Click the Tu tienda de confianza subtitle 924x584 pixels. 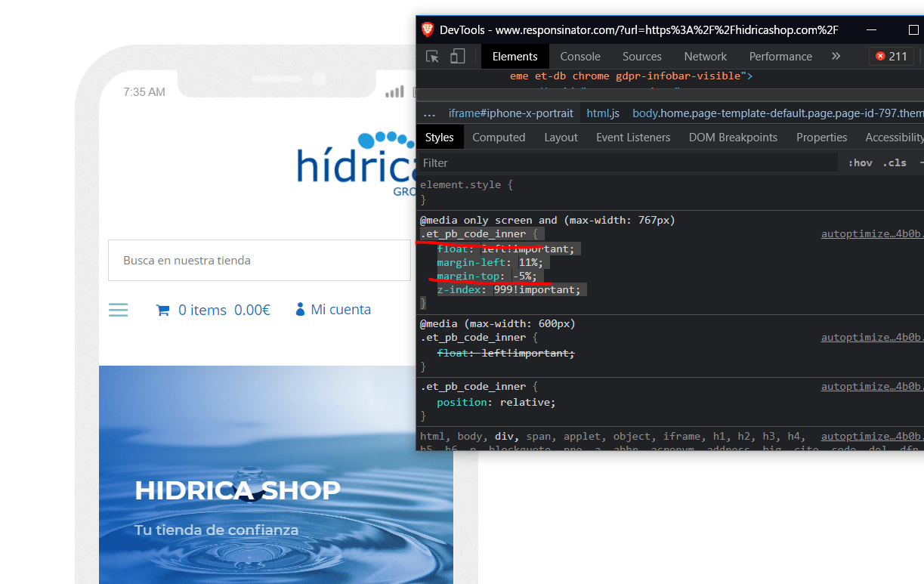tap(216, 530)
